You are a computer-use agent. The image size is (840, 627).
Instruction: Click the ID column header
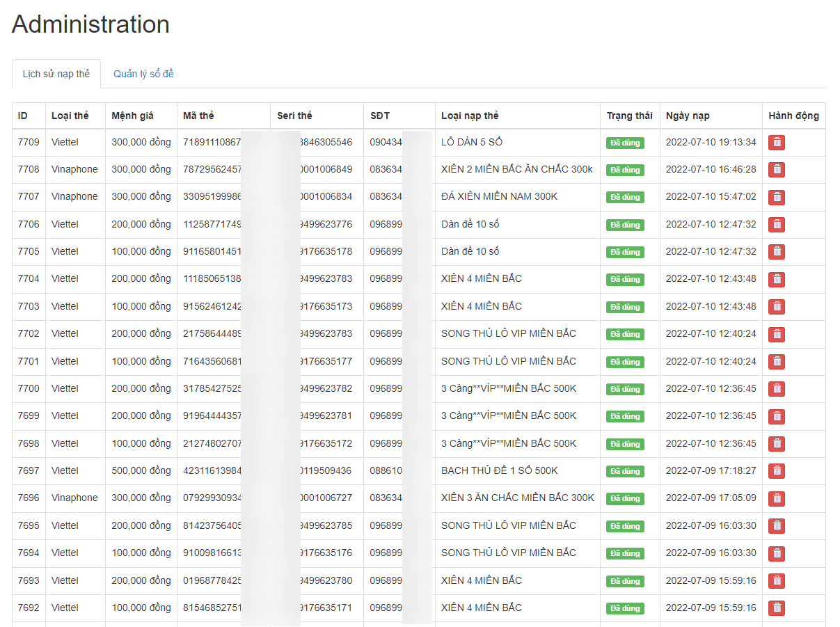23,116
